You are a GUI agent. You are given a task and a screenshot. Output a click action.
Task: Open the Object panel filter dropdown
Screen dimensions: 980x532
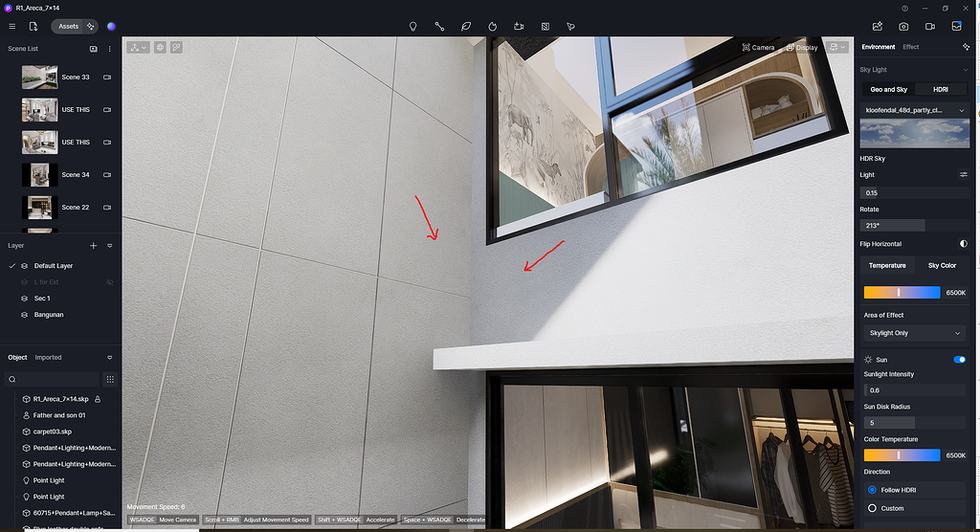pos(110,358)
